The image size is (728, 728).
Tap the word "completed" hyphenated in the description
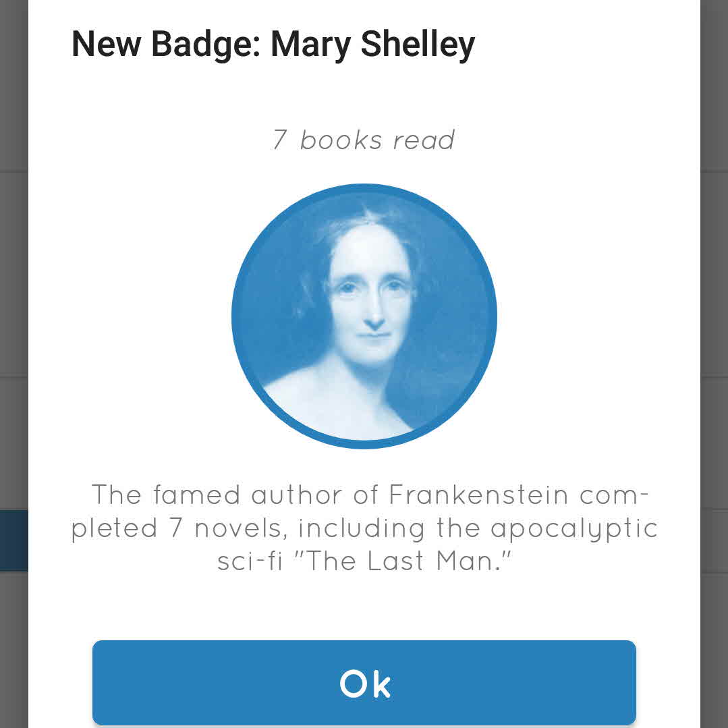116,528
